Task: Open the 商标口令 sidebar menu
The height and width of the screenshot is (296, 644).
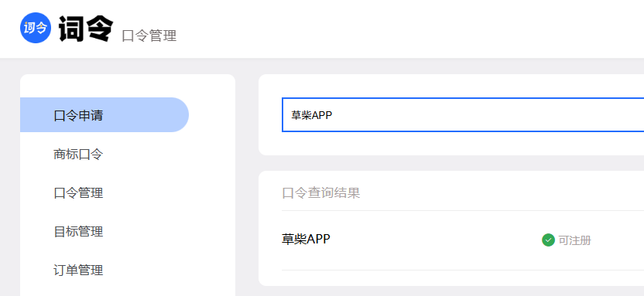Action: point(78,155)
